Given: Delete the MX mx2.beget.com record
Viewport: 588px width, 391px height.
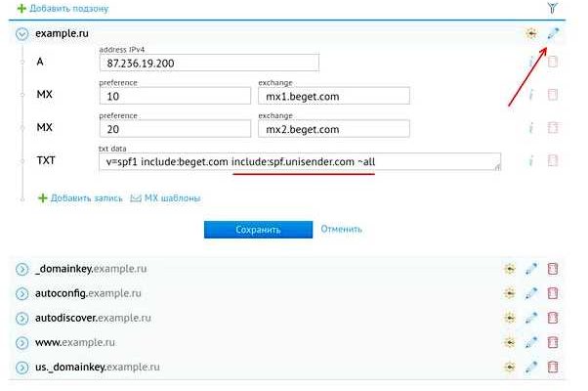Looking at the screenshot, I should tap(553, 128).
